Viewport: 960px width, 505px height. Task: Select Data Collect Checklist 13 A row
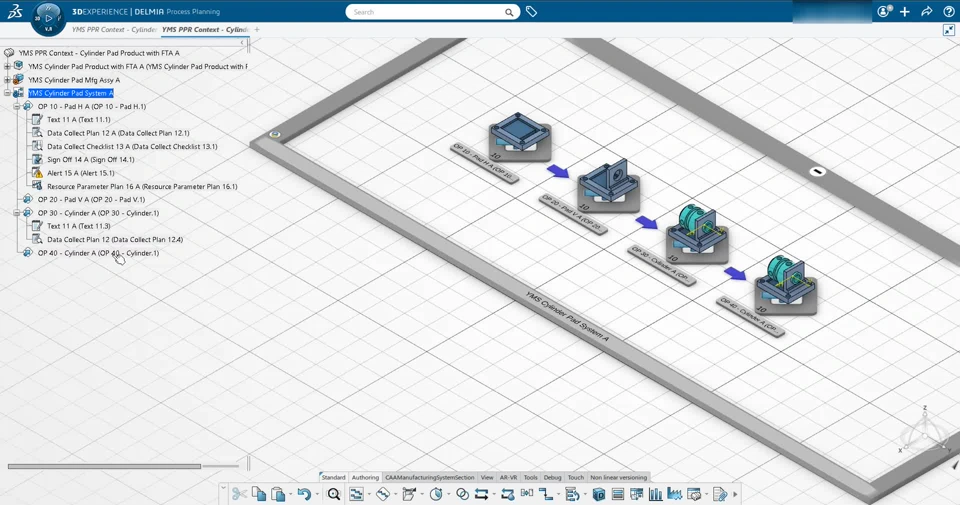[132, 146]
